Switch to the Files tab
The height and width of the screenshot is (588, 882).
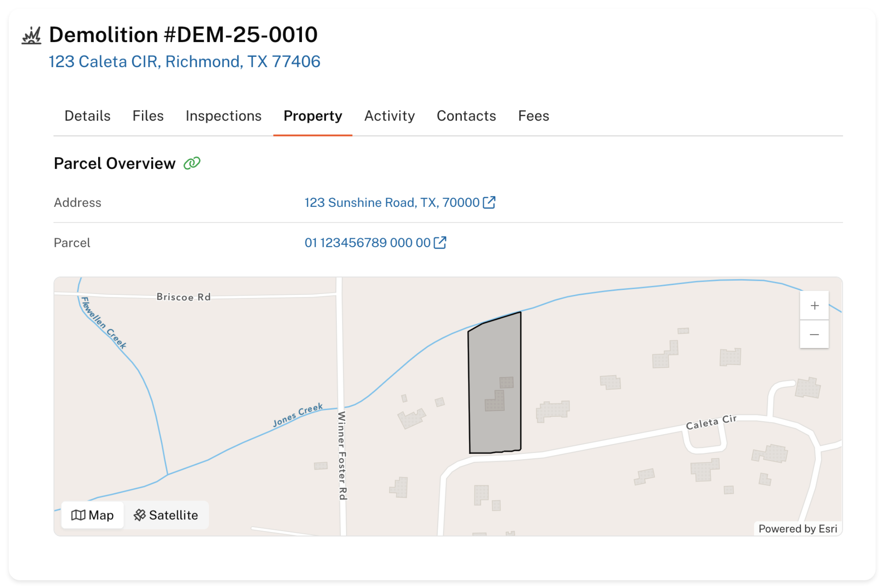(x=148, y=116)
